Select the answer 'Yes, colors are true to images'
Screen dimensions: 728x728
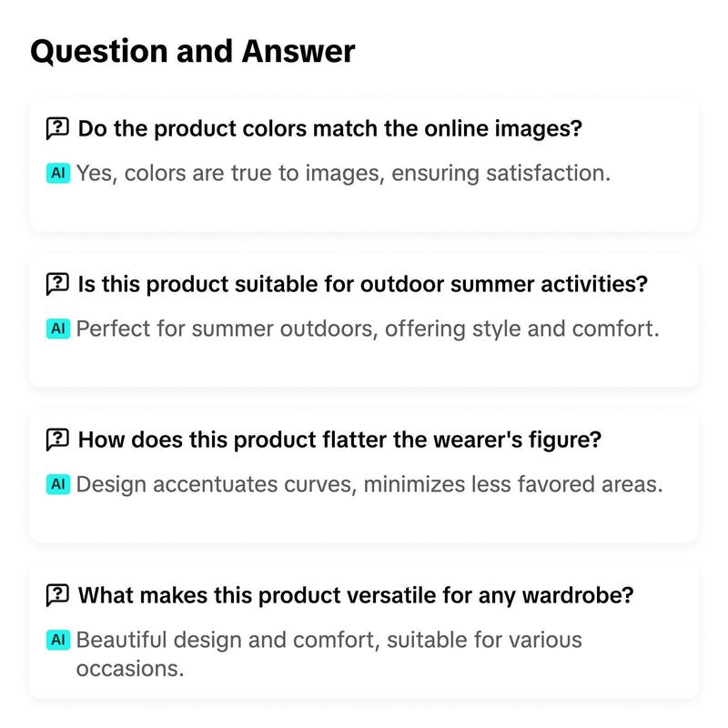pos(343,173)
